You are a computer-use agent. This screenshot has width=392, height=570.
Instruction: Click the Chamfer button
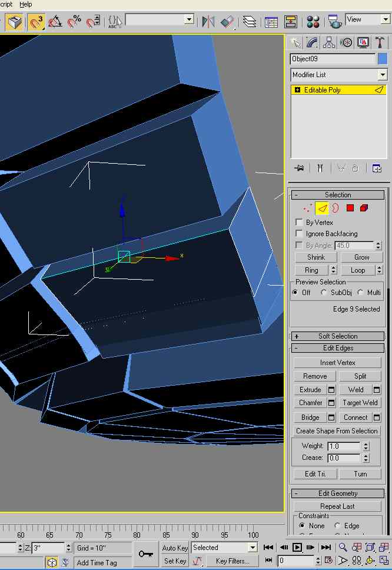point(310,403)
